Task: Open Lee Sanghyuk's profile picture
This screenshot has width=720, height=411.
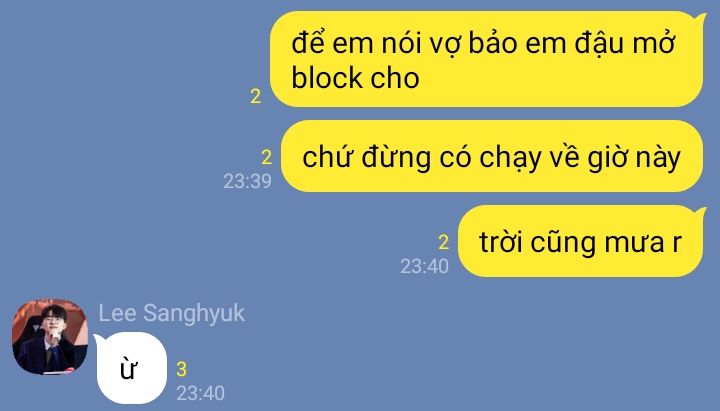Action: point(50,337)
